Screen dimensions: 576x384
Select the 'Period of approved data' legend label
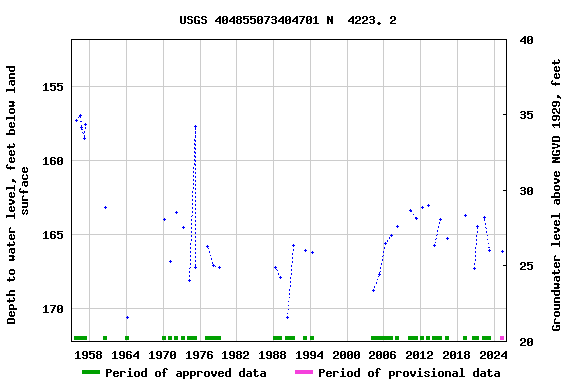tap(186, 373)
